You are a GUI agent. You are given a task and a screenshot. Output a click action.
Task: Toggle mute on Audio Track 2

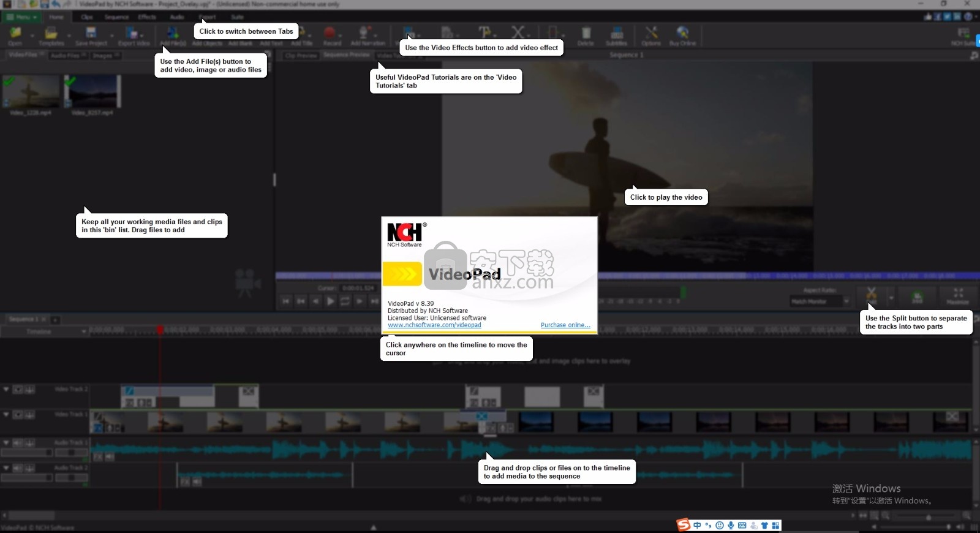[x=18, y=468]
